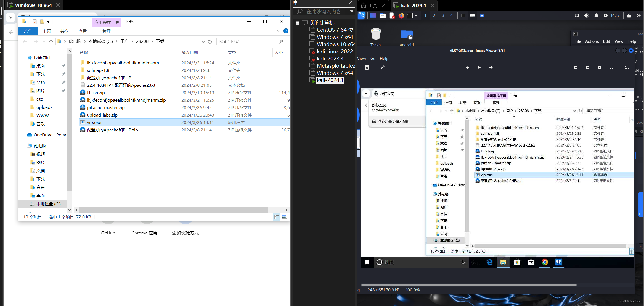The image size is (644, 306).
Task: Expand 我的计算机 in the VMware library tree
Action: 297,23
